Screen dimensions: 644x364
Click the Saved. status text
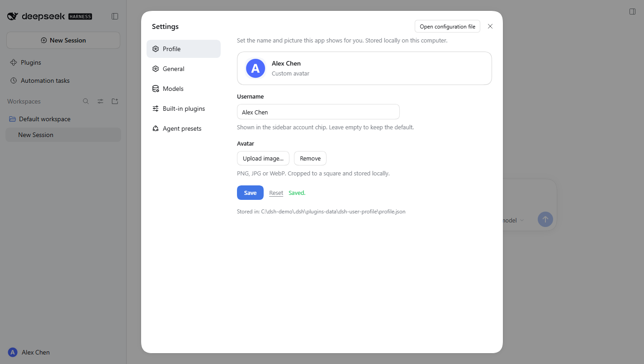click(297, 193)
